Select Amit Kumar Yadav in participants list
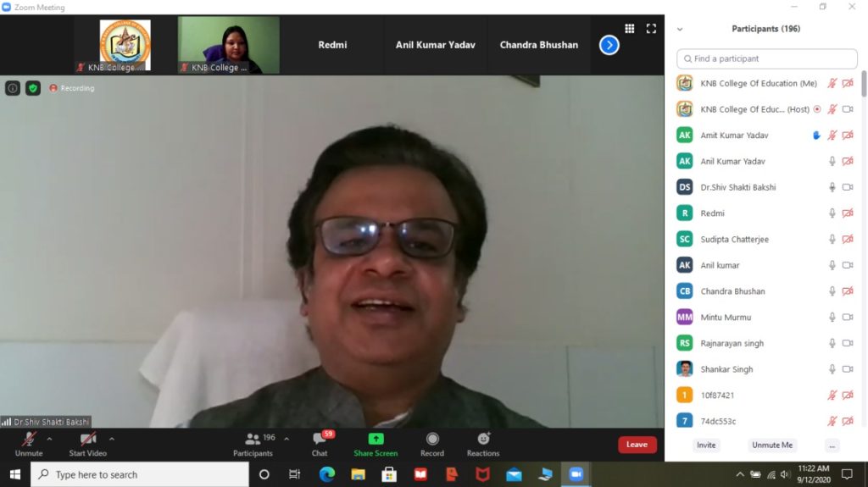Image resolution: width=868 pixels, height=487 pixels. [x=765, y=135]
